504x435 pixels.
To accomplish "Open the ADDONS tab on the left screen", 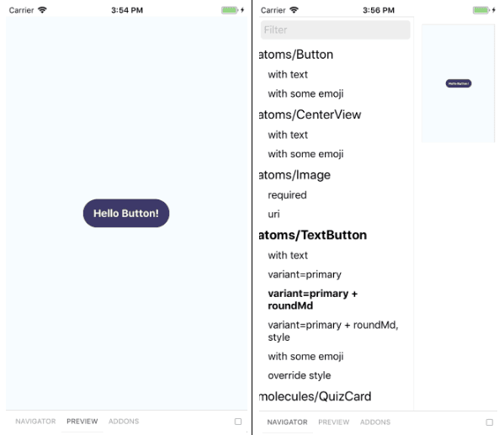I will point(124,422).
